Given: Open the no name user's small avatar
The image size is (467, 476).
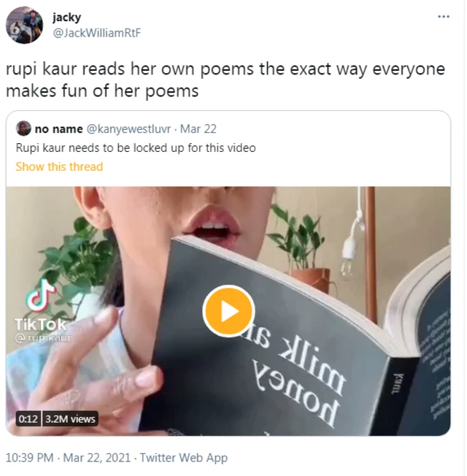Looking at the screenshot, I should pos(23,128).
